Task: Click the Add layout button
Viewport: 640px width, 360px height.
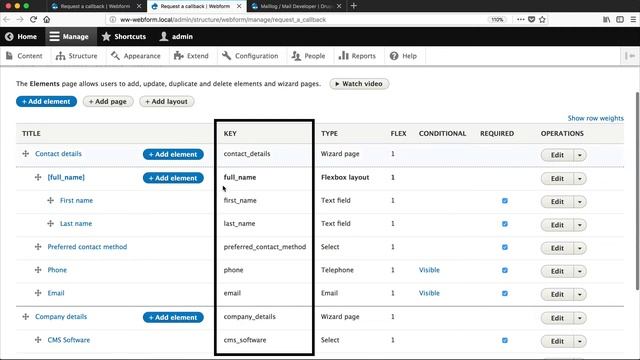Action: [x=167, y=101]
